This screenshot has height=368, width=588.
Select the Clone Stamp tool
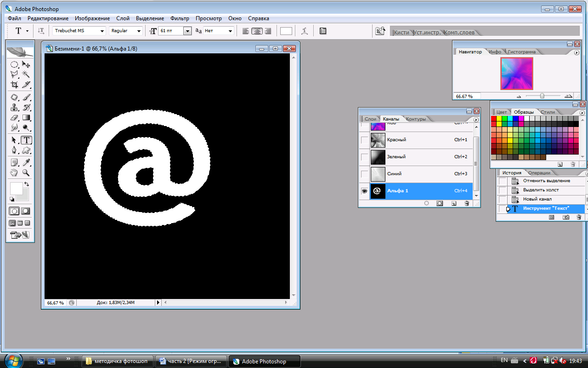14,108
